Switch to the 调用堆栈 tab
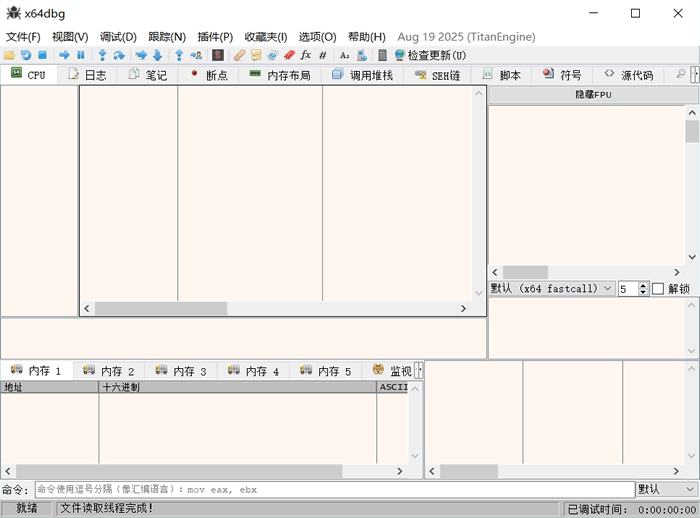 point(363,75)
